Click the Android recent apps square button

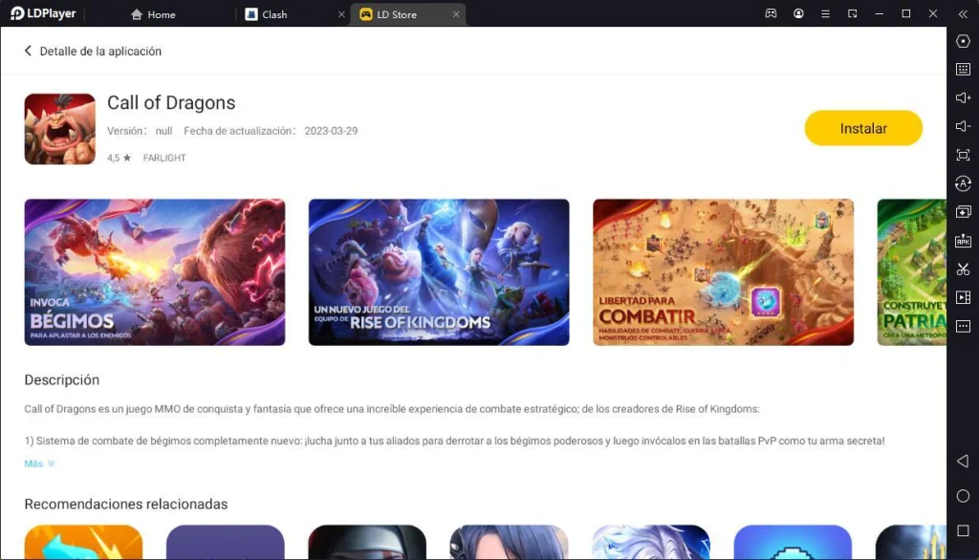pos(963,530)
